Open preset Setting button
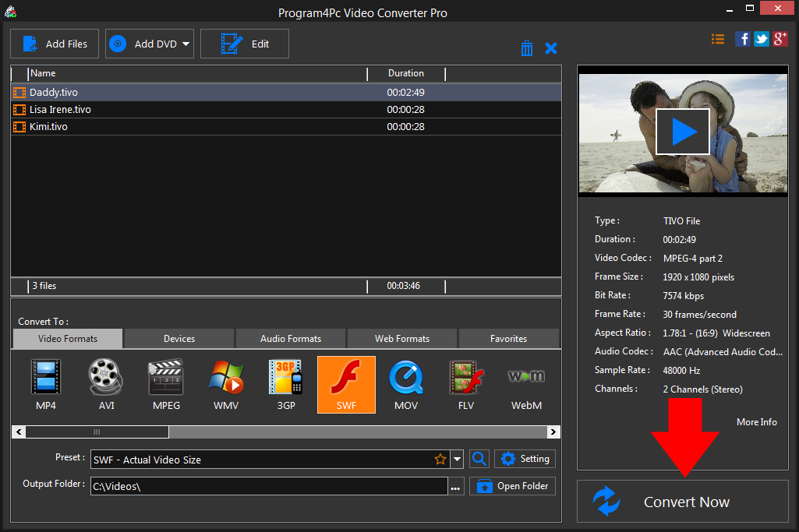This screenshot has height=532, width=799. (x=525, y=459)
